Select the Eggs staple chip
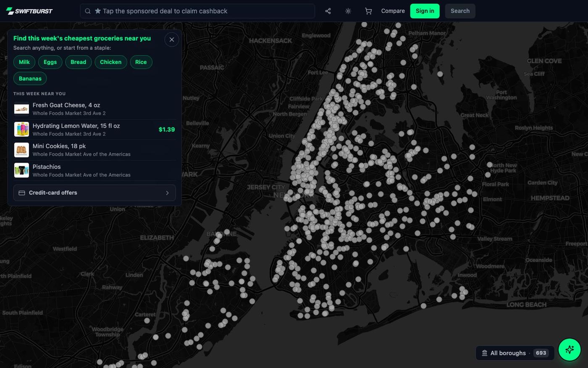Viewport: 588px width, 368px height. click(50, 62)
